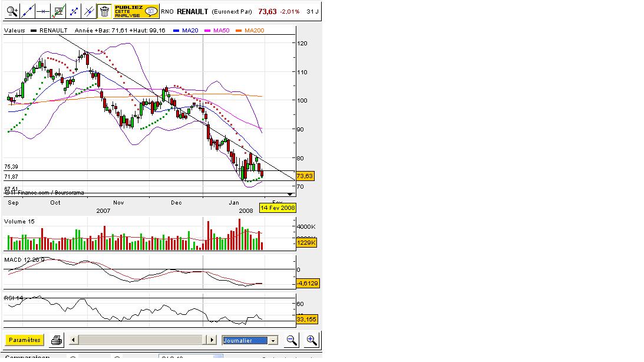Click the red 73,63 quote in the header
Image resolution: width=644 pixels, height=362 pixels.
click(267, 12)
